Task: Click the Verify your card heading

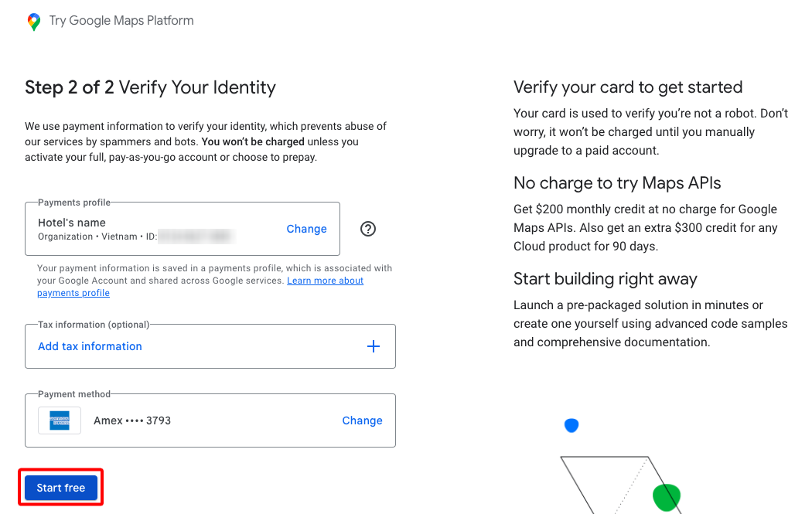Action: [628, 87]
